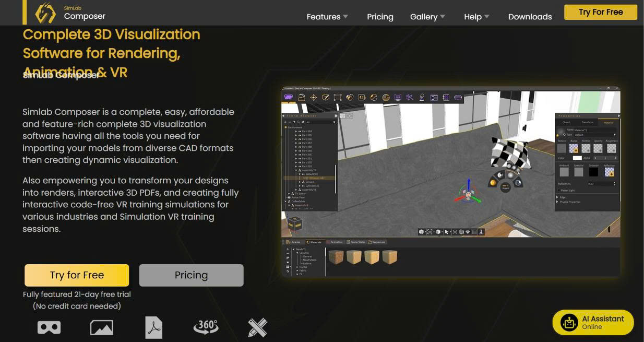Viewport: 644px width, 342px height.
Task: Click the stamp figure icon in Composer toolbar
Action: coord(422,97)
